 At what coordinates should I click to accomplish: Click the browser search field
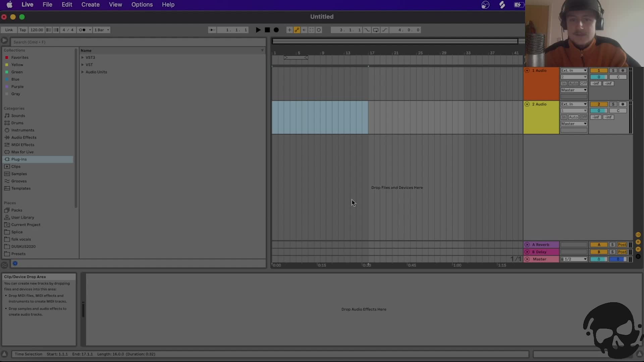(138, 42)
